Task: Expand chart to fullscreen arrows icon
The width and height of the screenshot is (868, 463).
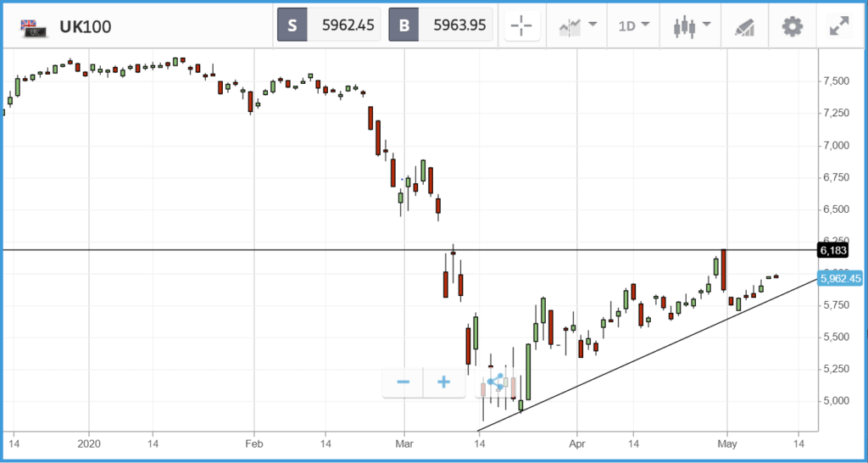Action: tap(840, 26)
